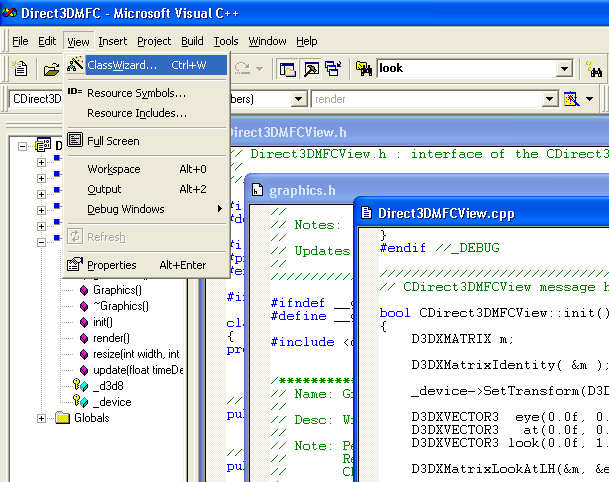609x482 pixels.
Task: Click the graphics.h document icon
Action: pyautogui.click(x=257, y=190)
